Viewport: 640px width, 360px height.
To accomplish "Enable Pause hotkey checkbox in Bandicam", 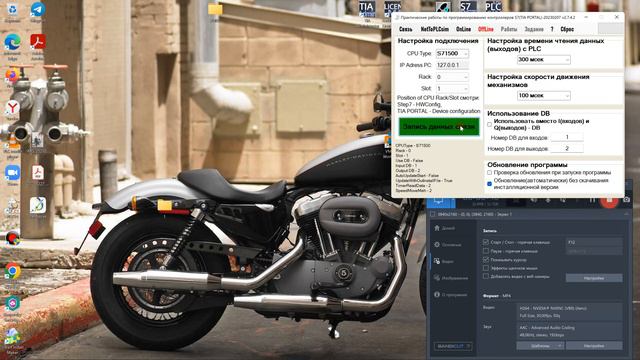I will point(486,251).
